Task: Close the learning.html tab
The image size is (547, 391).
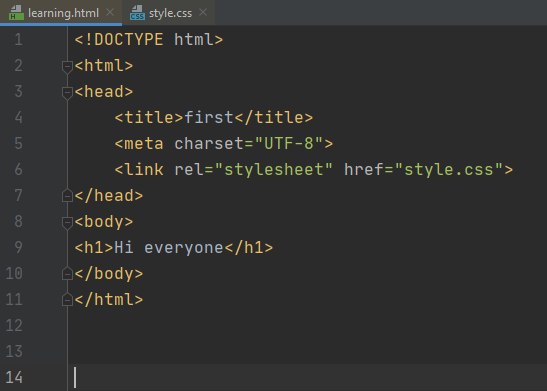Action: pyautogui.click(x=110, y=13)
